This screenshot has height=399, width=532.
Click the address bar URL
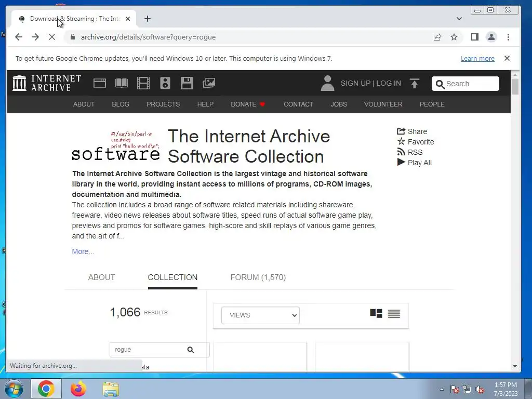[x=148, y=37]
